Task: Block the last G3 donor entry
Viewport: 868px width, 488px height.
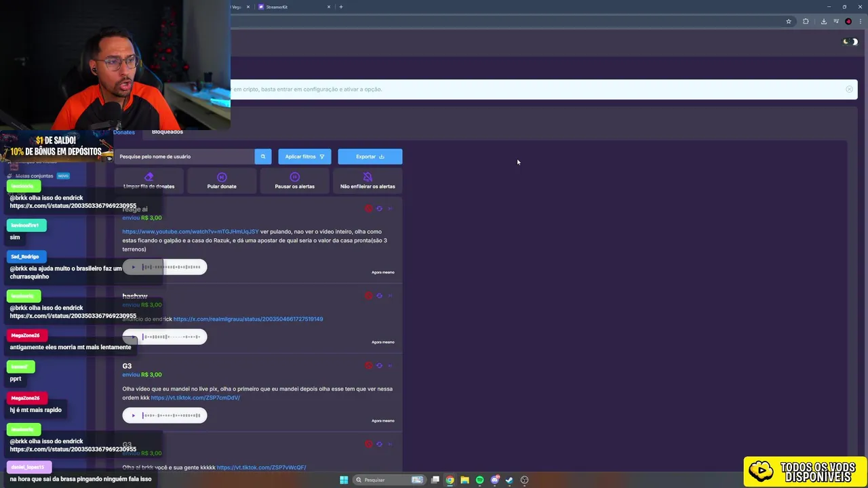Action: 369,445
